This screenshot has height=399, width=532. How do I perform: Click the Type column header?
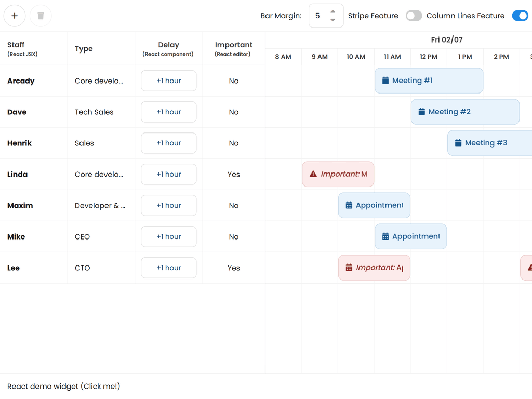point(84,48)
